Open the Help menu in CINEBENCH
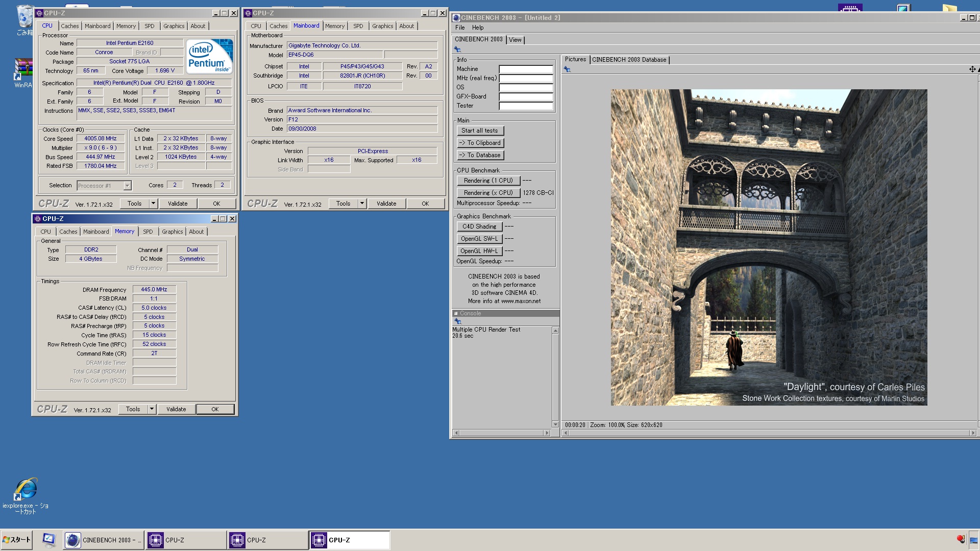Viewport: 980px width, 551px height. pyautogui.click(x=478, y=28)
